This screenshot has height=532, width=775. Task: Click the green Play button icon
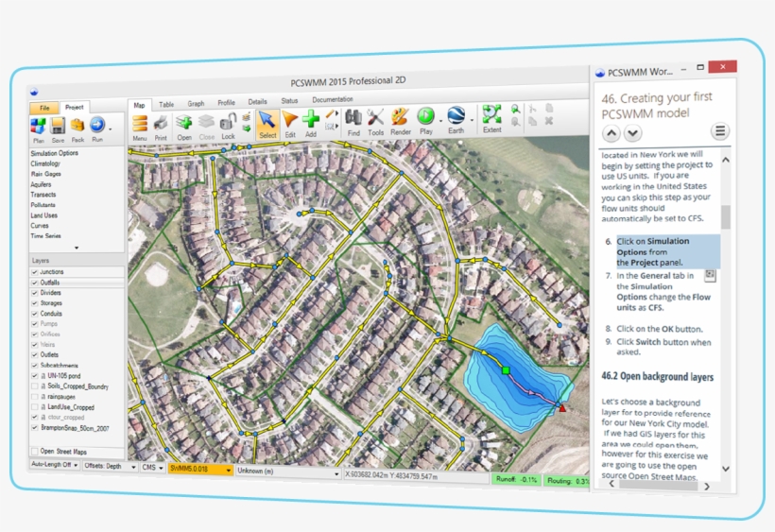click(x=425, y=116)
